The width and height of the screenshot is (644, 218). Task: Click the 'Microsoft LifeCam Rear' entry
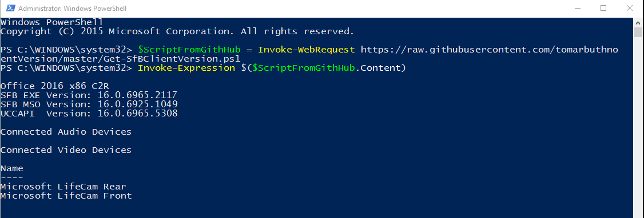pyautogui.click(x=63, y=187)
